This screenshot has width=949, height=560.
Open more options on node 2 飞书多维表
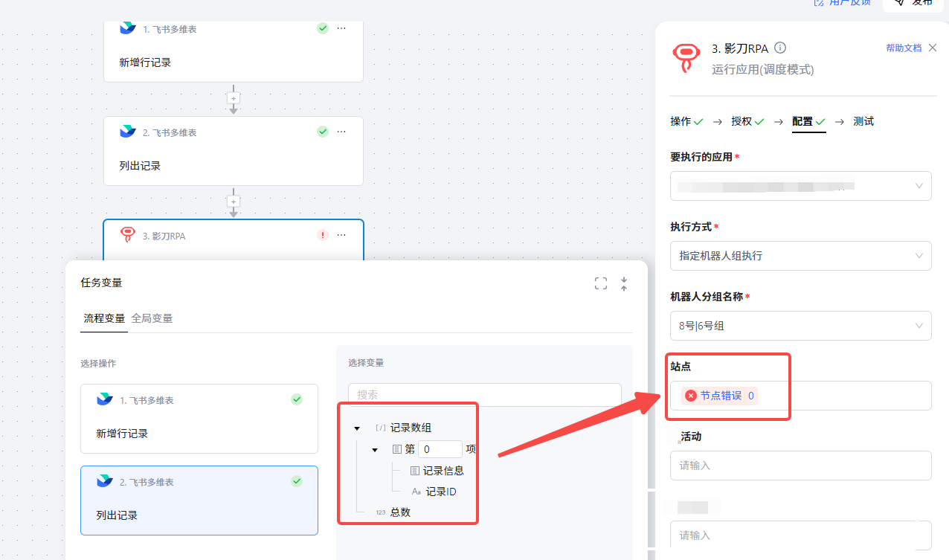[x=341, y=132]
